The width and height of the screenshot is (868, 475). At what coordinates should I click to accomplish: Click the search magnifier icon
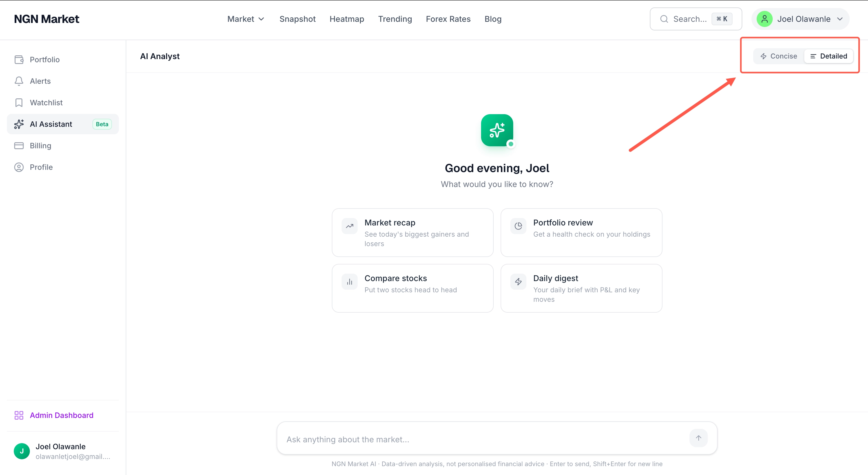click(x=663, y=19)
